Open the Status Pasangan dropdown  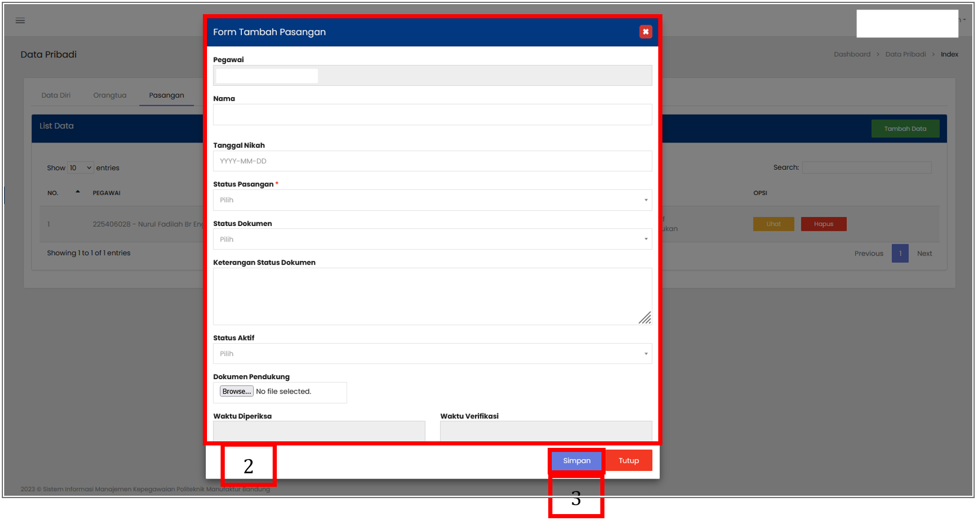(x=432, y=200)
